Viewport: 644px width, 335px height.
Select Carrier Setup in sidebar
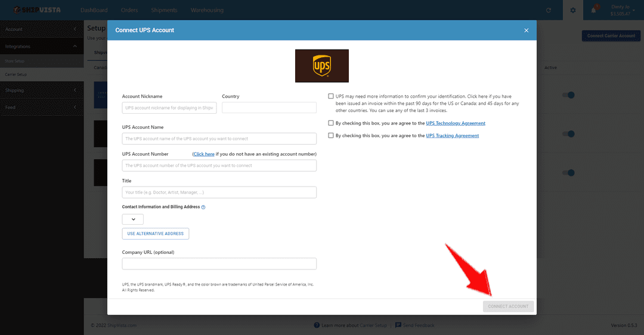(42, 75)
